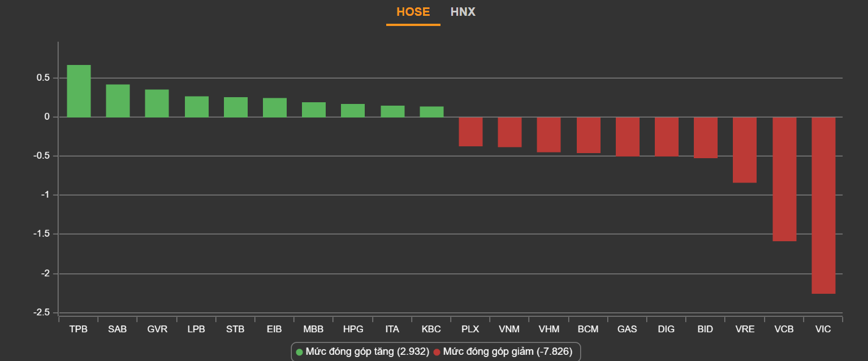
Task: Toggle the "Mức đóng góp giảm" legend label
Action: click(507, 352)
